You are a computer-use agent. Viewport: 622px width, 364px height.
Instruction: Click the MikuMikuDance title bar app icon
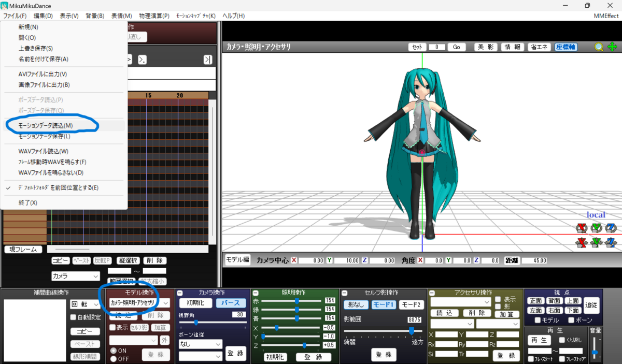pos(5,5)
